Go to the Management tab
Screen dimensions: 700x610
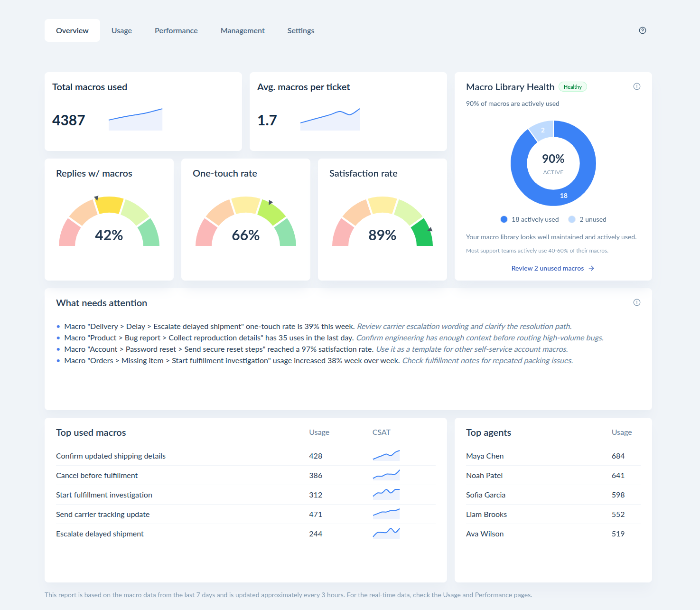(x=243, y=30)
